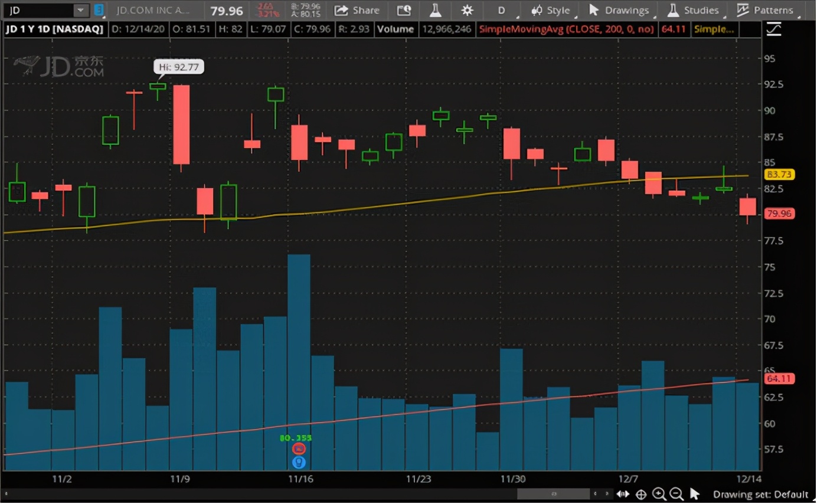The width and height of the screenshot is (817, 504).
Task: Open the Style menu
Action: pos(551,10)
